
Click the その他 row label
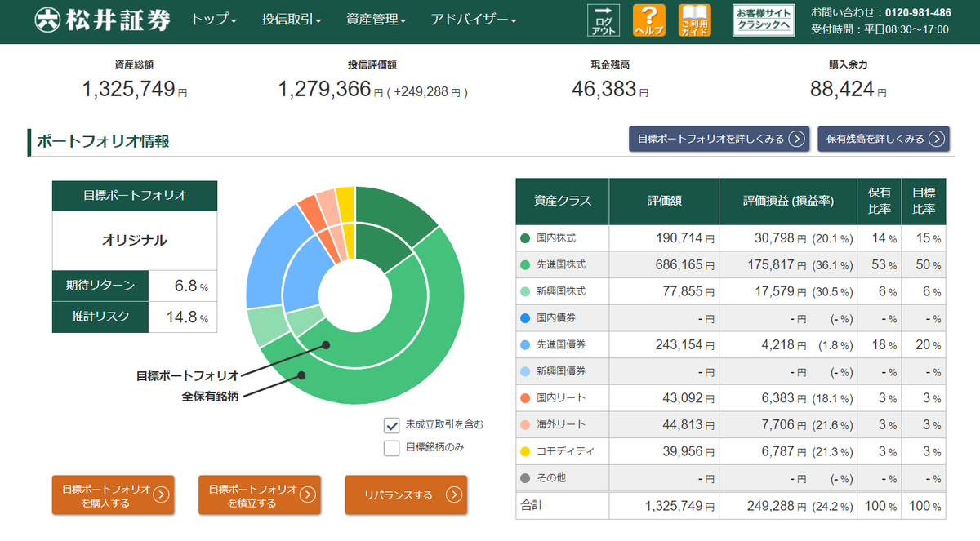(550, 478)
